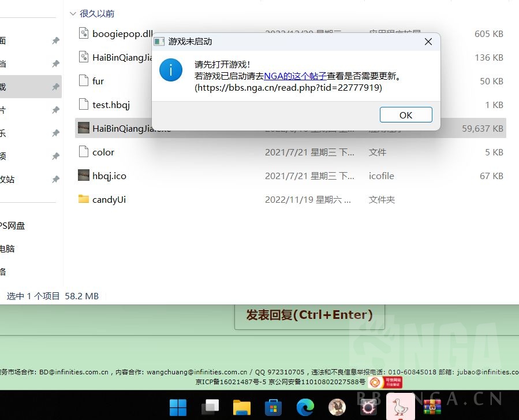This screenshot has height=420, width=519.
Task: Launch Microsoft Edge from the taskbar
Action: [x=305, y=407]
